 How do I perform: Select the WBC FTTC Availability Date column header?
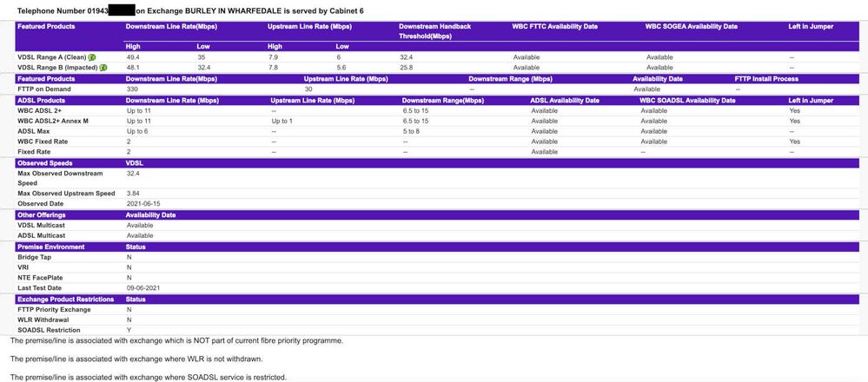point(555,27)
